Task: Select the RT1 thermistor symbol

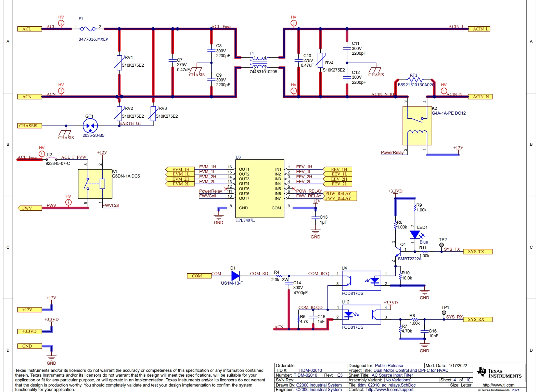Action: (x=415, y=80)
